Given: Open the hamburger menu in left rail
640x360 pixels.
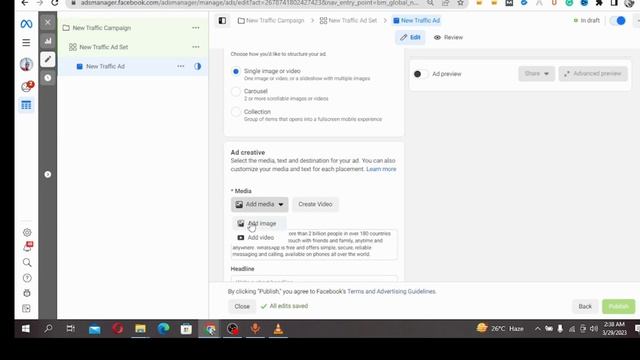Looking at the screenshot, I should click(x=26, y=42).
